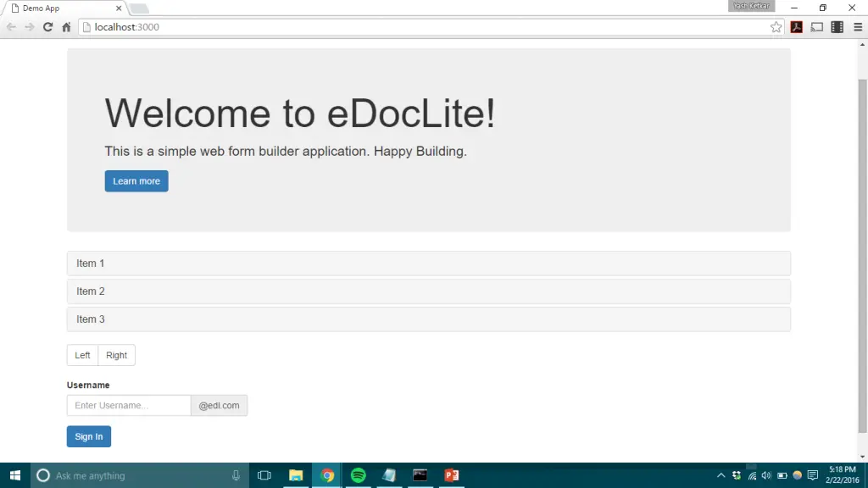Launch Spotify from the taskbar
868x488 pixels.
click(358, 475)
